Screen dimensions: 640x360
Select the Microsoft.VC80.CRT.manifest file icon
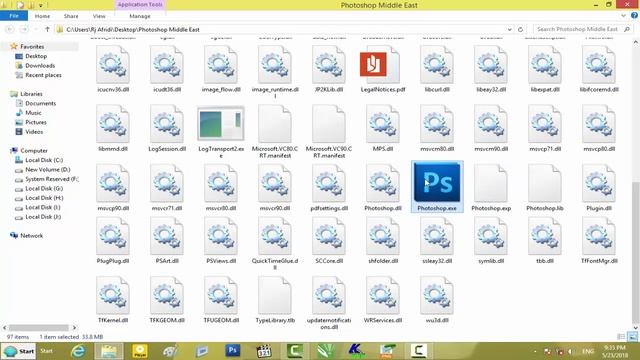pos(275,124)
